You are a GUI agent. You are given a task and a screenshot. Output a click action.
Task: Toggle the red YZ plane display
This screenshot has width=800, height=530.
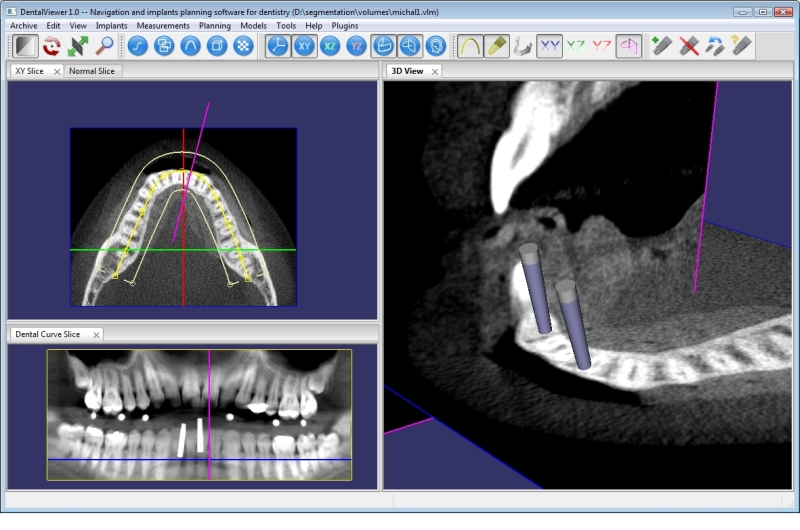[x=602, y=46]
